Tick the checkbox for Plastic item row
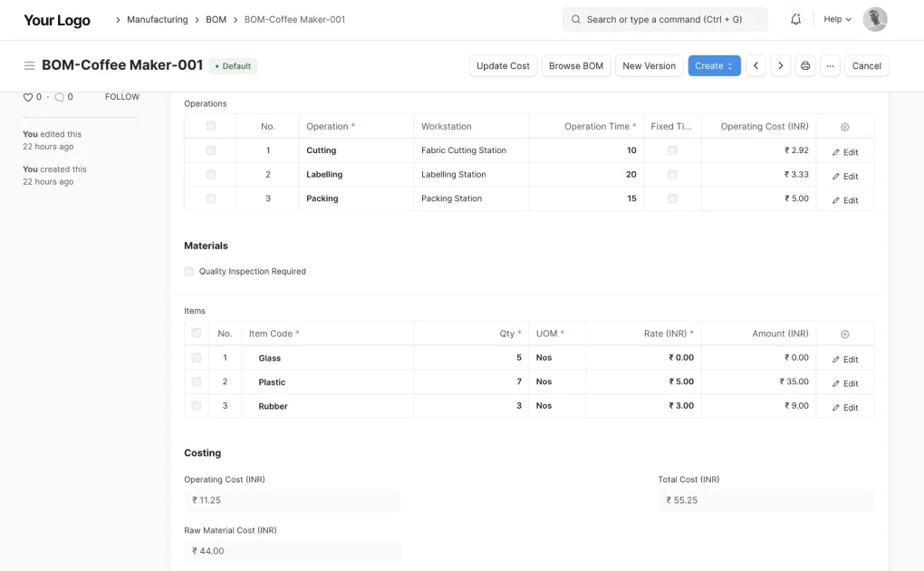The width and height of the screenshot is (924, 571). coord(197,382)
